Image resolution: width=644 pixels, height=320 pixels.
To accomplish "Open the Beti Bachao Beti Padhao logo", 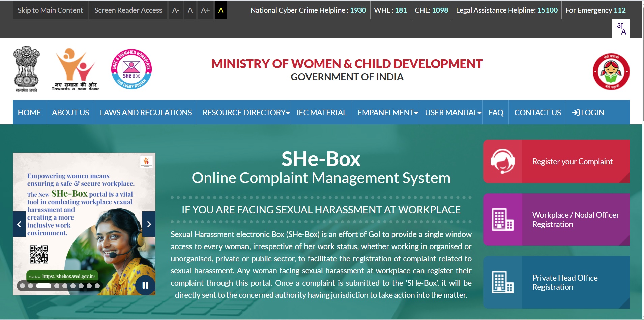I will tap(611, 71).
